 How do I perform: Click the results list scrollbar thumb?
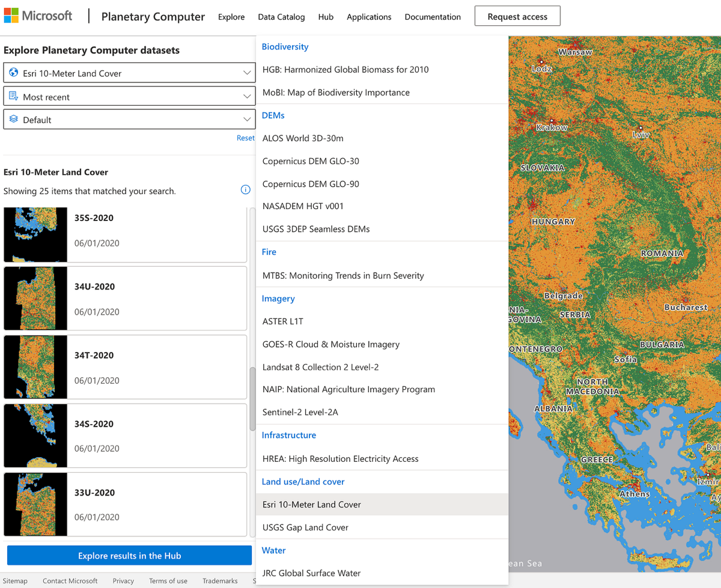coord(252,399)
